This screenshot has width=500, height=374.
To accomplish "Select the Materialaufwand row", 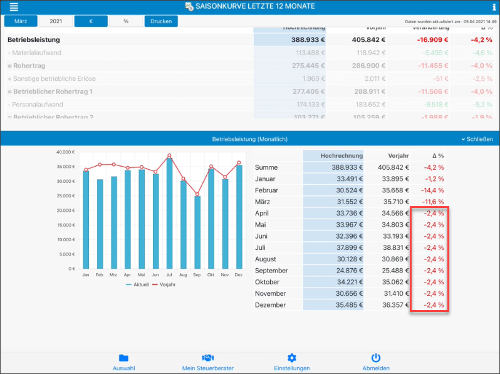I will (249, 53).
